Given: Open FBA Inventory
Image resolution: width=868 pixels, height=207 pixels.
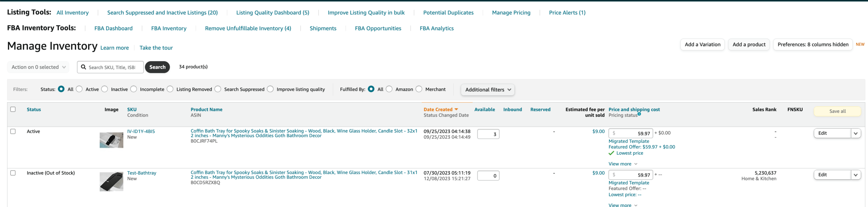Looking at the screenshot, I should pyautogui.click(x=169, y=28).
